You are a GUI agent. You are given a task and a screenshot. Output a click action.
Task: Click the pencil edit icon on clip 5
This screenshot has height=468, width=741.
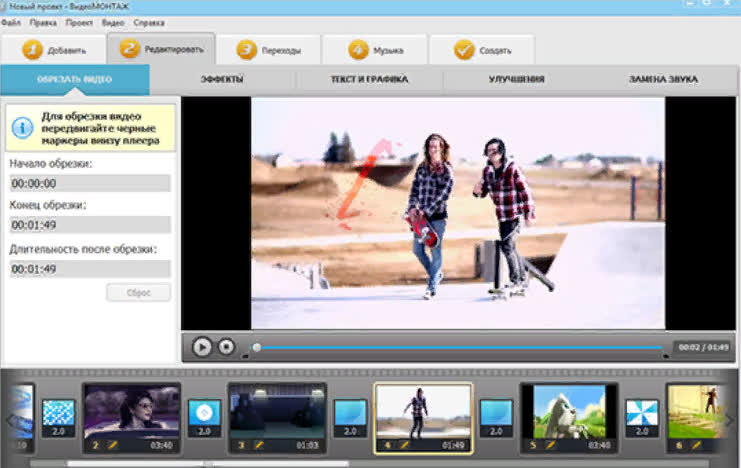click(550, 445)
